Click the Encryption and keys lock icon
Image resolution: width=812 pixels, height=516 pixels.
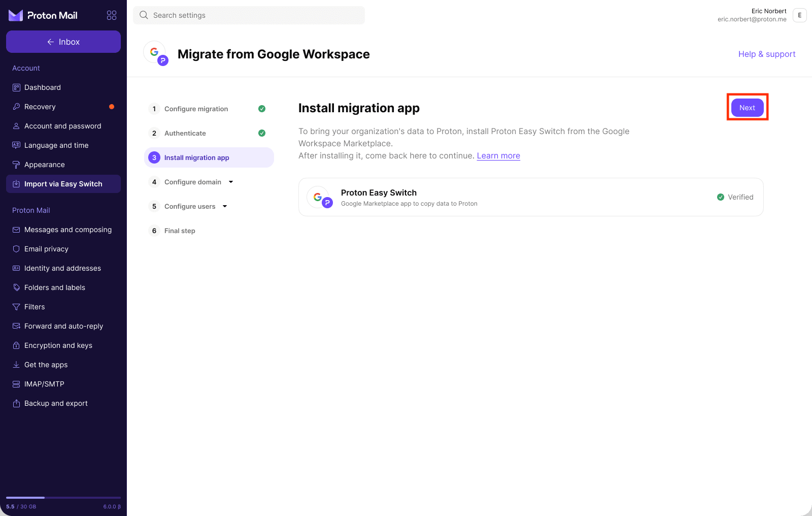pos(16,345)
